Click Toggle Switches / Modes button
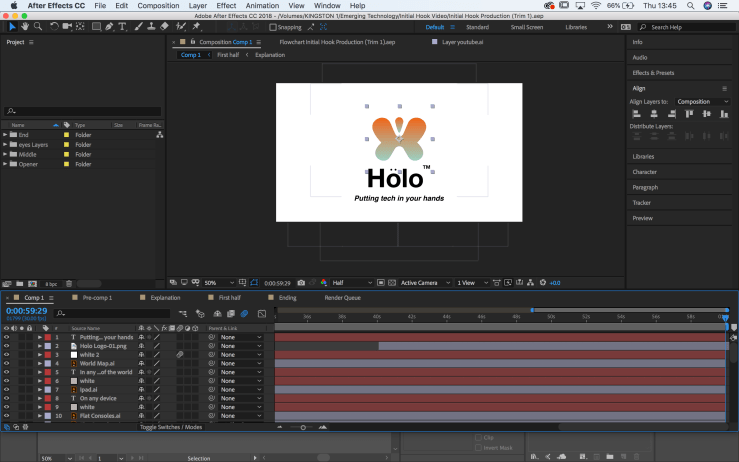The image size is (739, 462). [x=171, y=427]
